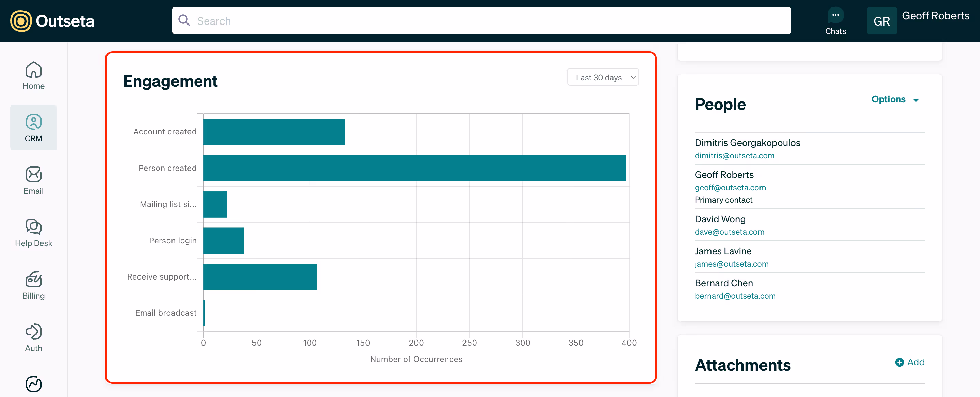The width and height of the screenshot is (980, 397).
Task: Click the search magnifier icon
Action: pos(184,20)
